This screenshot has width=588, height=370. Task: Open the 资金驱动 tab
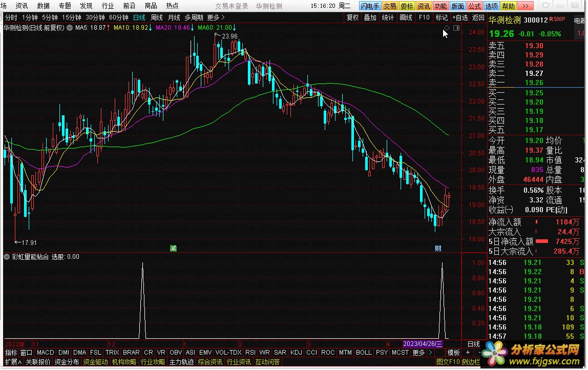(x=95, y=362)
